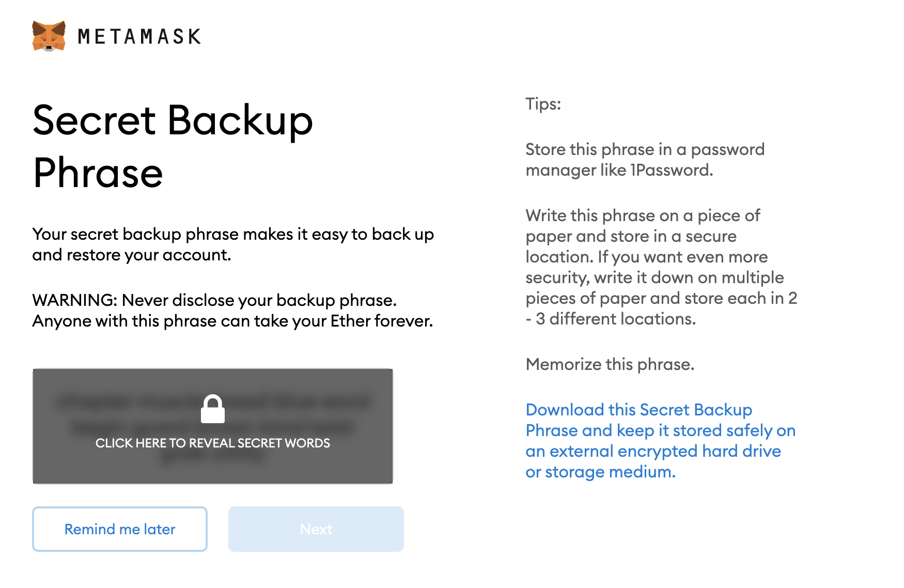Viewport: 904px width, 588px height.
Task: Click the Memorize this phrase tip
Action: click(610, 364)
